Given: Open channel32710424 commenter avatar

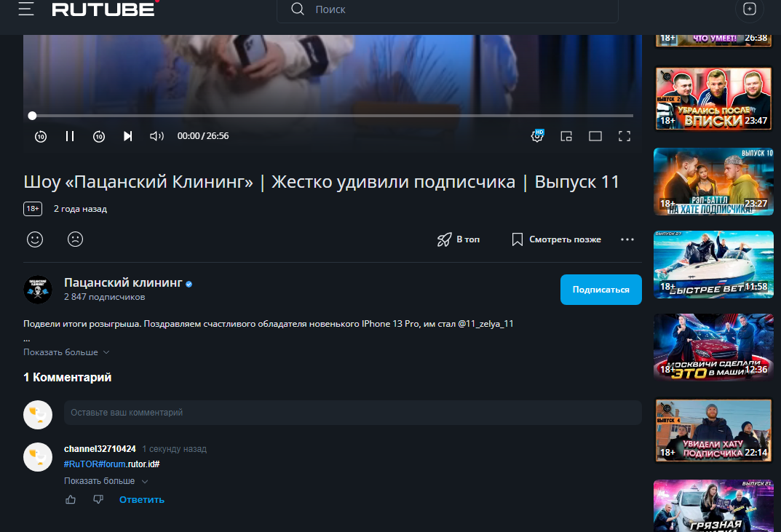Looking at the screenshot, I should pyautogui.click(x=38, y=457).
